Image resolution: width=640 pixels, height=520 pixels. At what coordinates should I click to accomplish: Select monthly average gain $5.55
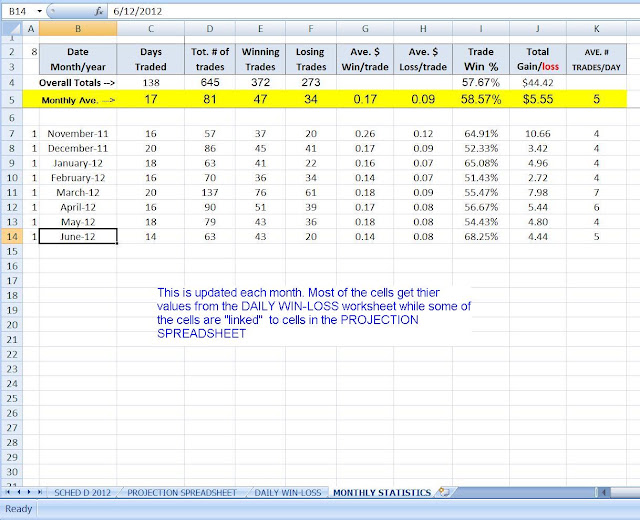pos(538,99)
